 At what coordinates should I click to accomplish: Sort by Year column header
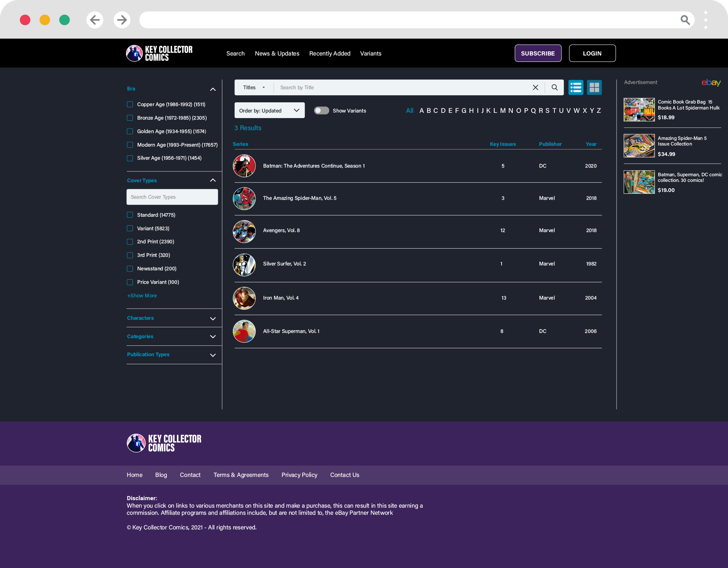[591, 144]
